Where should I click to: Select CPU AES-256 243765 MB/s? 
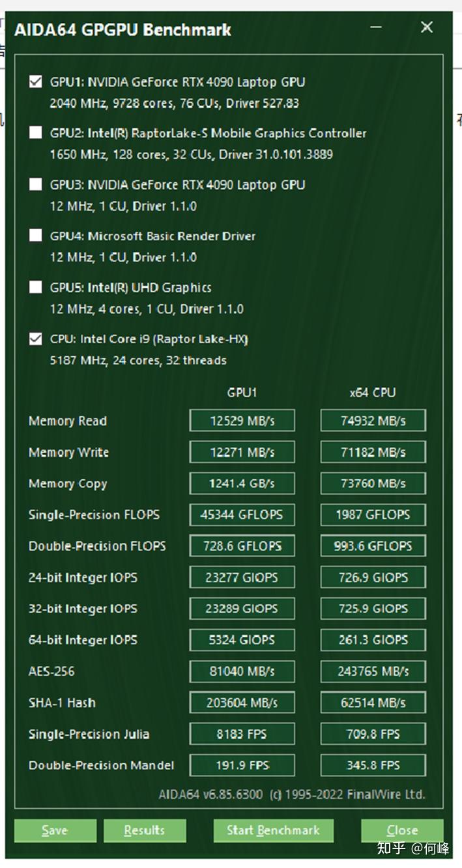pos(373,671)
